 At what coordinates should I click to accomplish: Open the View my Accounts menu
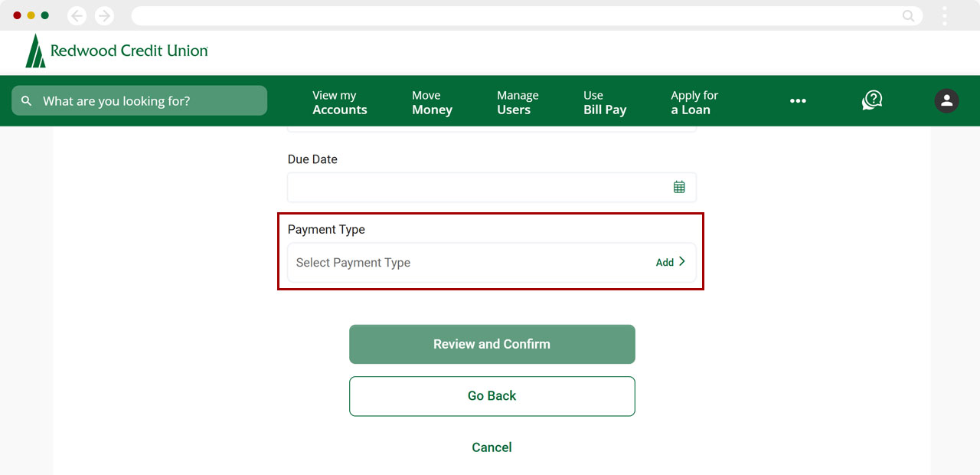coord(339,102)
